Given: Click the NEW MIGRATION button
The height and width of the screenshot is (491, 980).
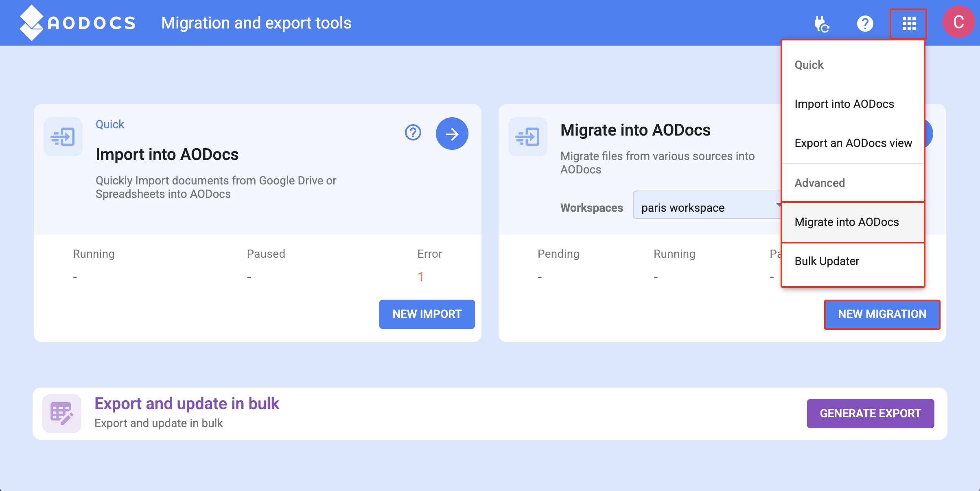Looking at the screenshot, I should [882, 314].
